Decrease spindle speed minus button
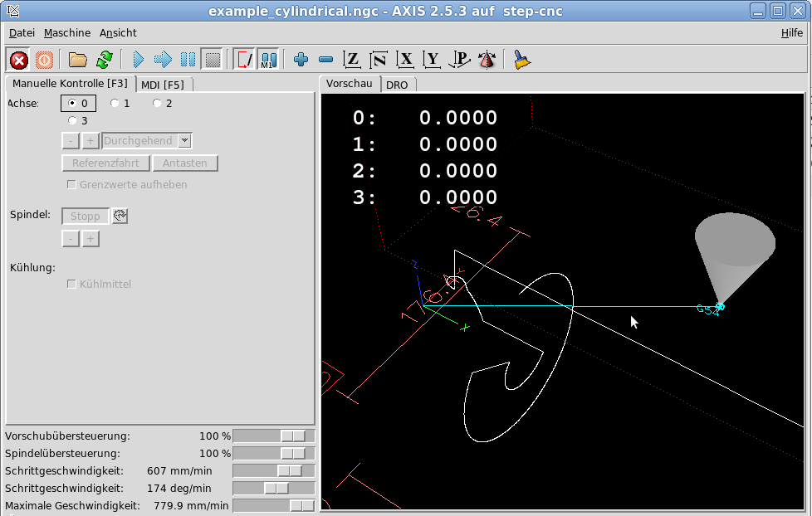 [71, 239]
